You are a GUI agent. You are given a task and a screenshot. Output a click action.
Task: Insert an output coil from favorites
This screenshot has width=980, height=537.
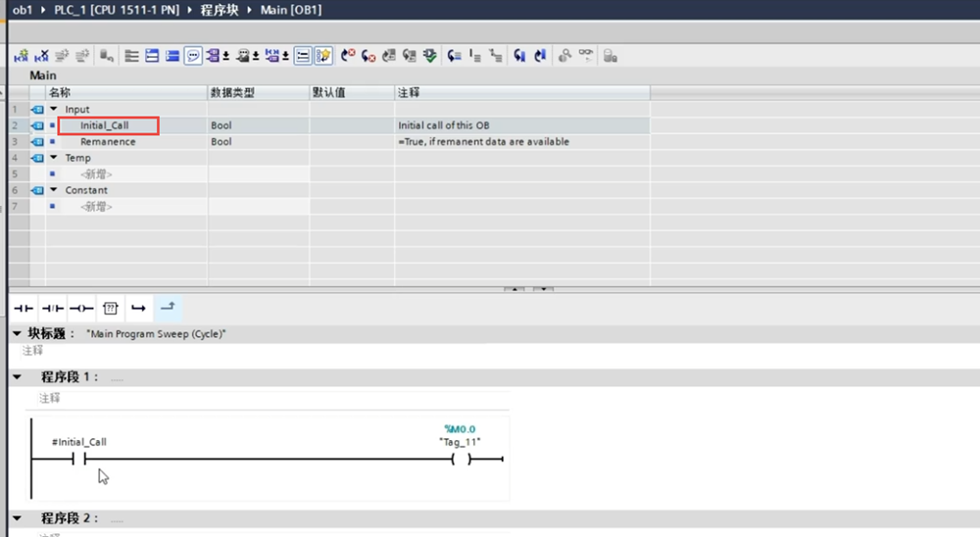click(82, 308)
